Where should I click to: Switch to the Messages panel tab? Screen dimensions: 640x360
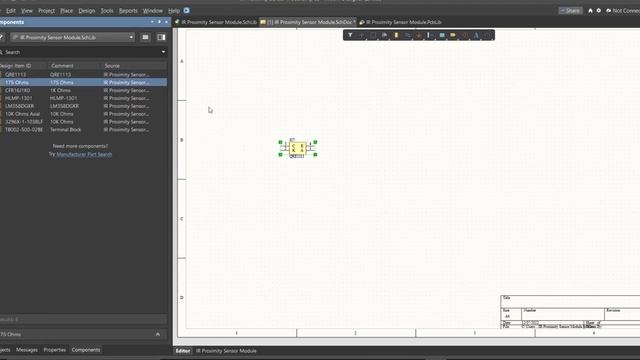click(x=27, y=350)
